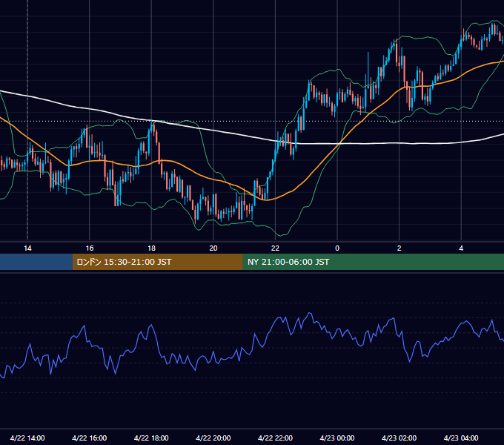Image resolution: width=504 pixels, height=445 pixels.
Task: Click the 4 hour label on price chart axis
Action: pos(461,248)
